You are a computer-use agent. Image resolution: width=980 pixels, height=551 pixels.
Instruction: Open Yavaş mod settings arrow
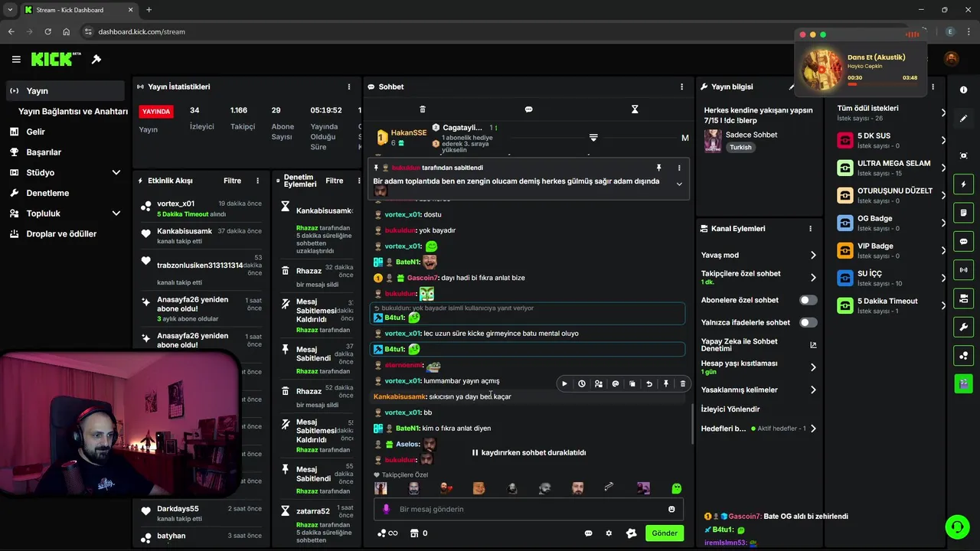[813, 255]
